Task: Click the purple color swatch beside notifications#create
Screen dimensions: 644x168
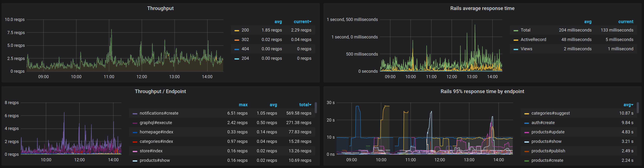Action: pyautogui.click(x=135, y=114)
